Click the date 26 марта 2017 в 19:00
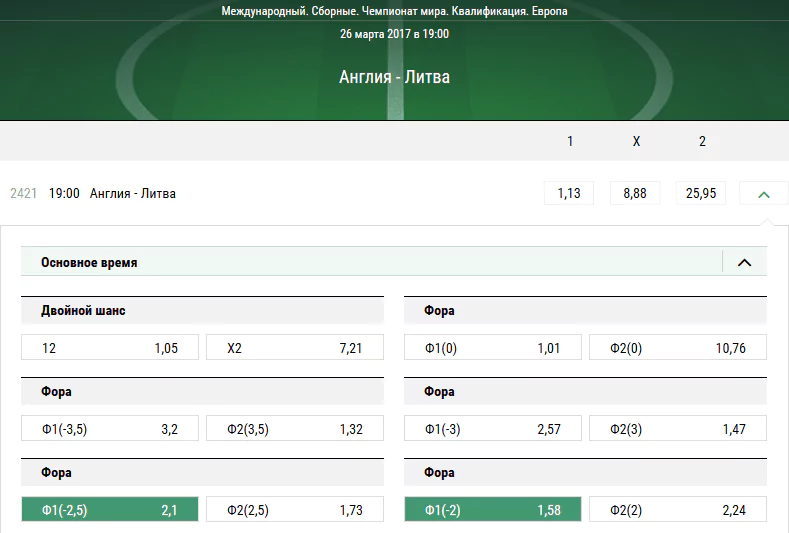 (394, 34)
